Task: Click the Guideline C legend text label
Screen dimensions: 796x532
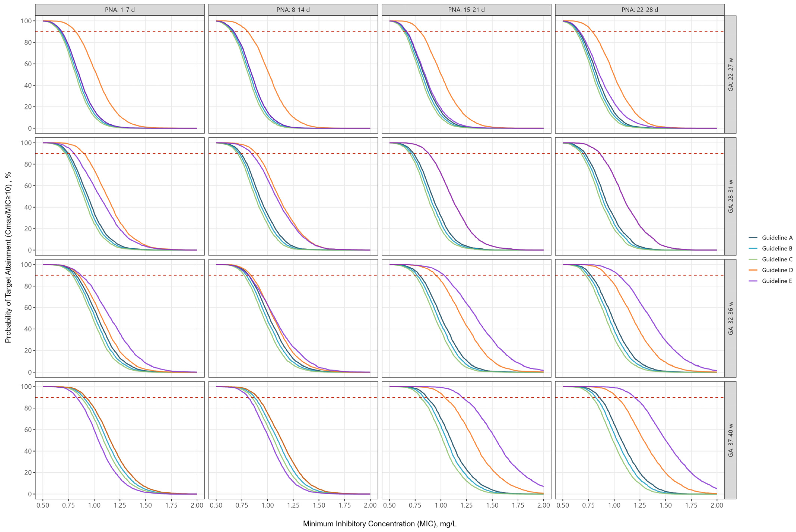Action: click(x=777, y=260)
